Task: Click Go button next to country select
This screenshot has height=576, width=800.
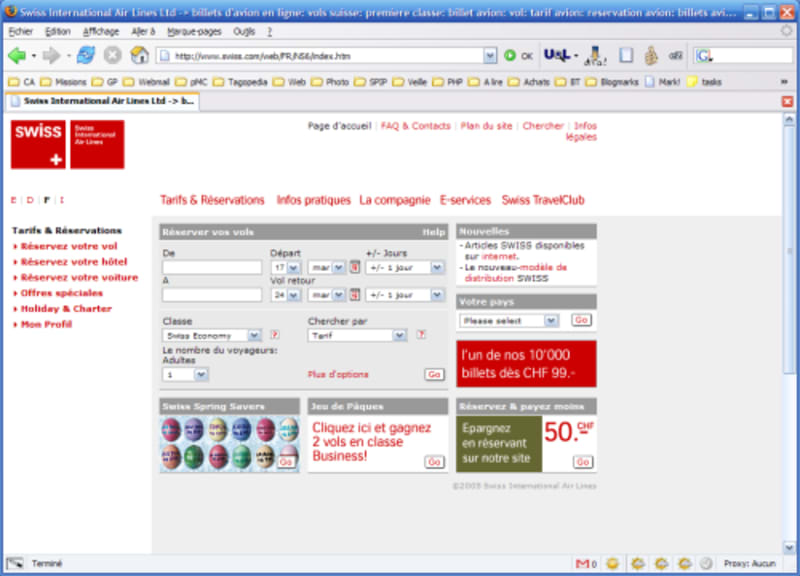Action: point(581,320)
